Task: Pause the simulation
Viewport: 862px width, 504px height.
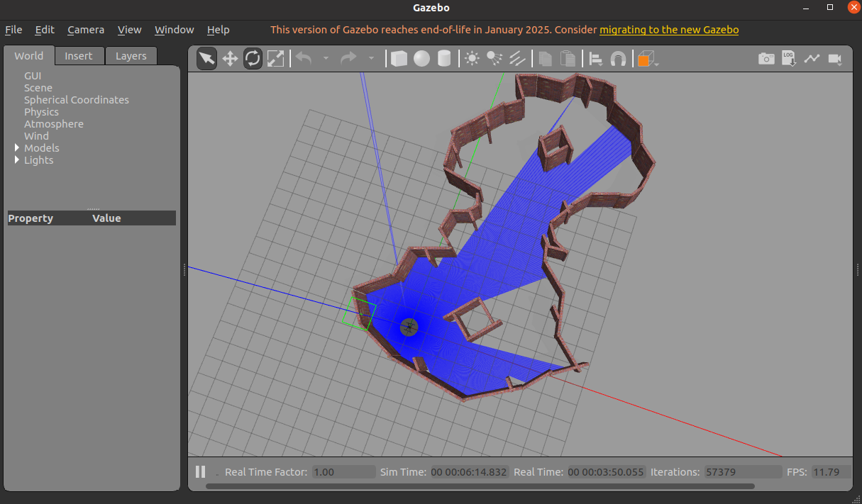Action: (x=201, y=471)
